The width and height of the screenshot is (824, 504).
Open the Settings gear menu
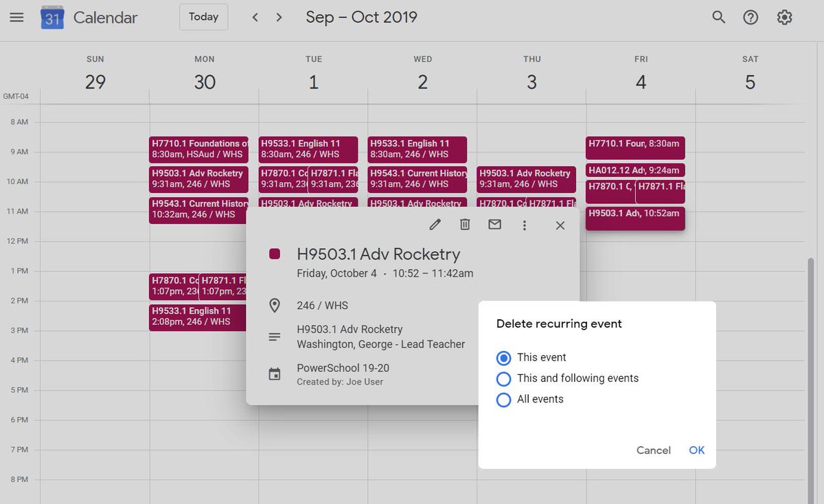(784, 16)
